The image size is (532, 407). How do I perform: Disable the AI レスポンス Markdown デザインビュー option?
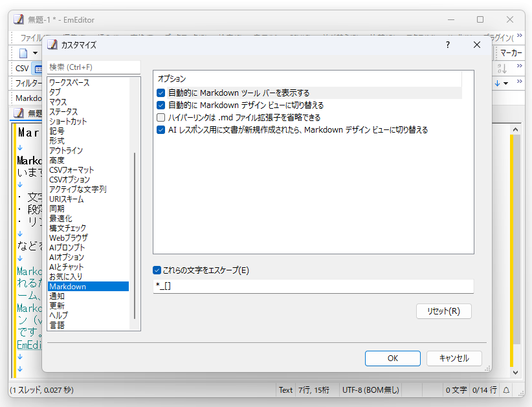click(161, 129)
